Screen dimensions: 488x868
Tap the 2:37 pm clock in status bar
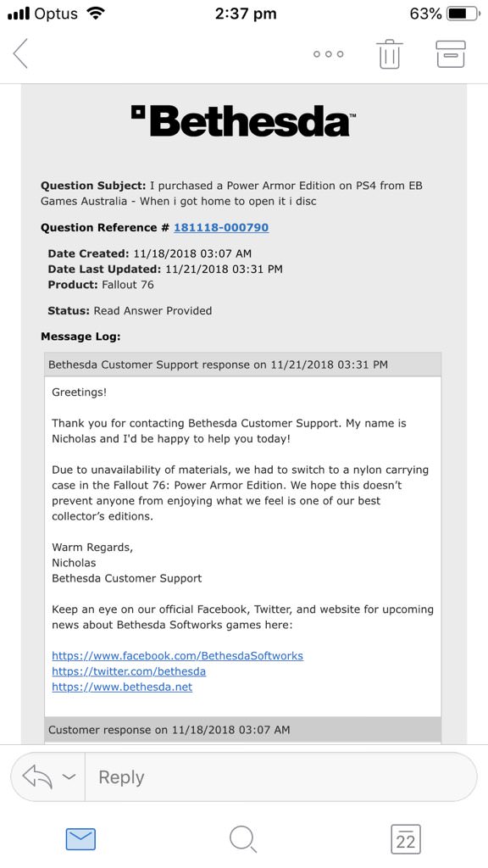pos(246,14)
